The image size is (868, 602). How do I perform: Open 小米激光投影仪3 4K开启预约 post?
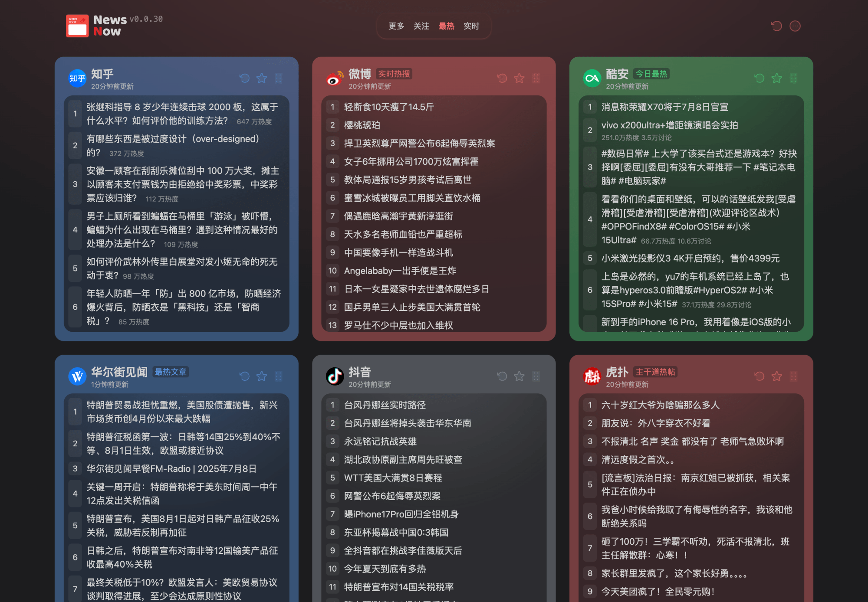(x=691, y=258)
